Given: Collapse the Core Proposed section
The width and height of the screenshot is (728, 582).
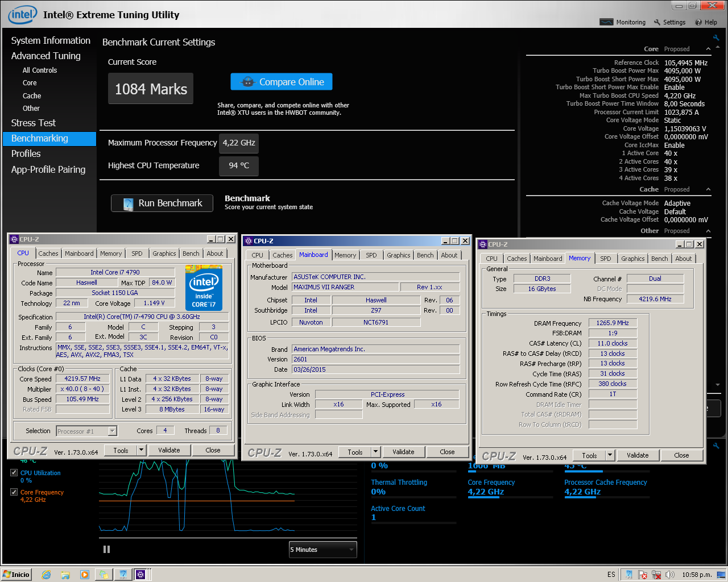Looking at the screenshot, I should point(708,49).
